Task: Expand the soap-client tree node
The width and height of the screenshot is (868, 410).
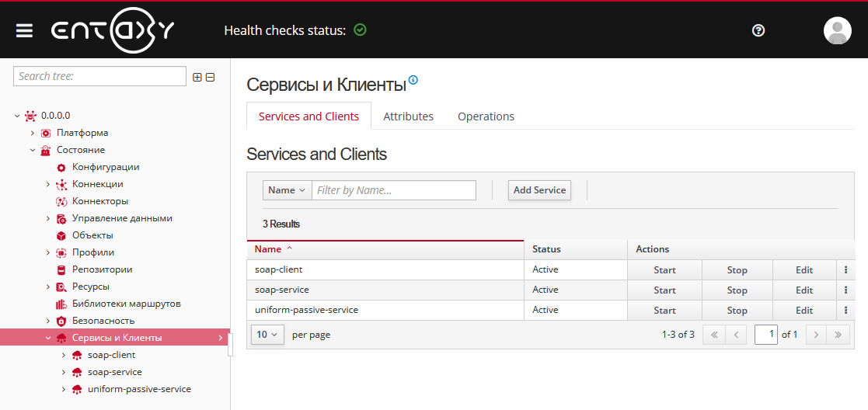Action: coord(64,355)
